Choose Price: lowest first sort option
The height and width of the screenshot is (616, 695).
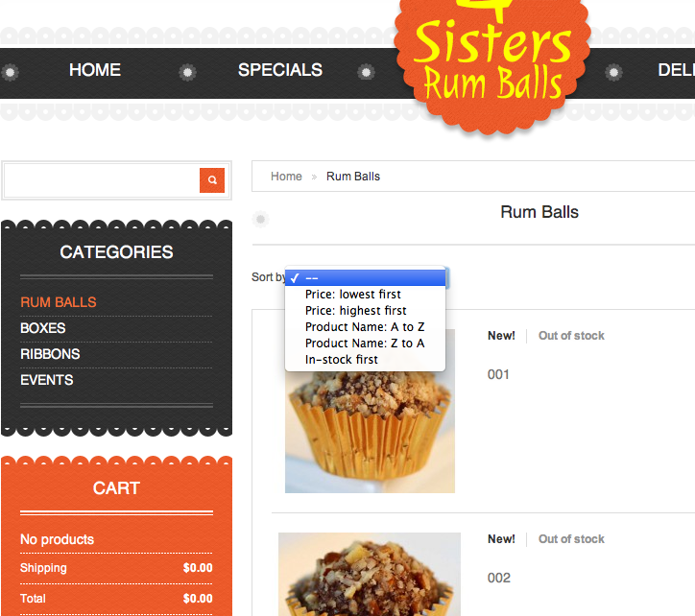point(365,295)
